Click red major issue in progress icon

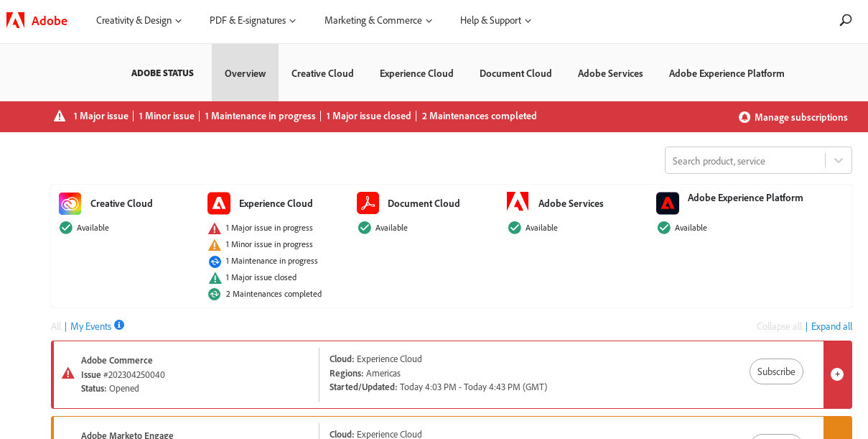click(215, 228)
